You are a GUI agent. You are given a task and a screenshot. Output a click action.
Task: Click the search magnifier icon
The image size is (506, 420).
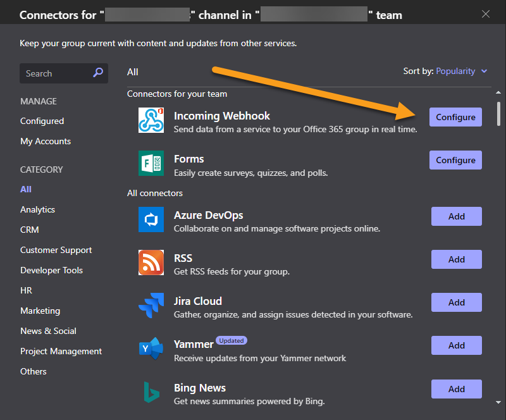(98, 73)
